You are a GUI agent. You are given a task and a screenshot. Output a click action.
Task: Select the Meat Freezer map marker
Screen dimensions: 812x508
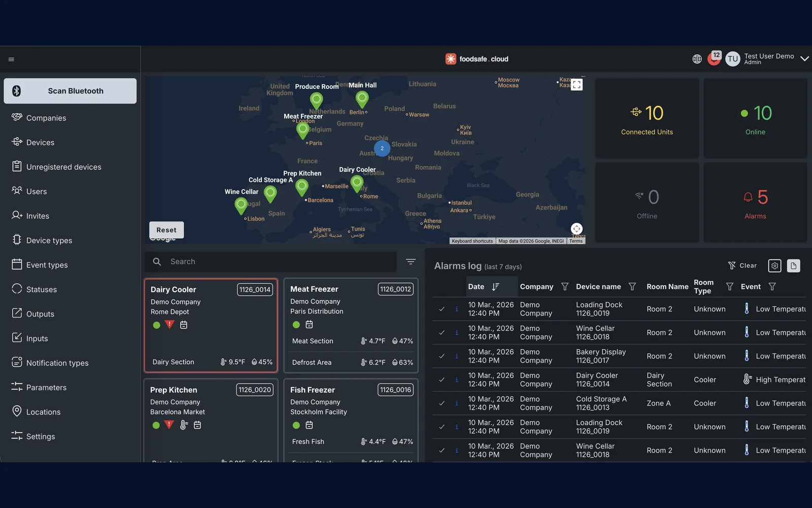coord(303,130)
